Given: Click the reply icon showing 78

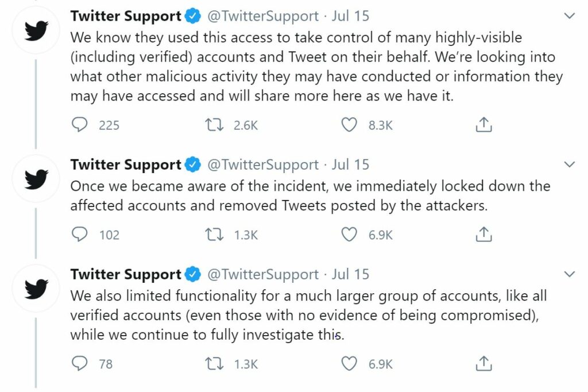Looking at the screenshot, I should 80,364.
